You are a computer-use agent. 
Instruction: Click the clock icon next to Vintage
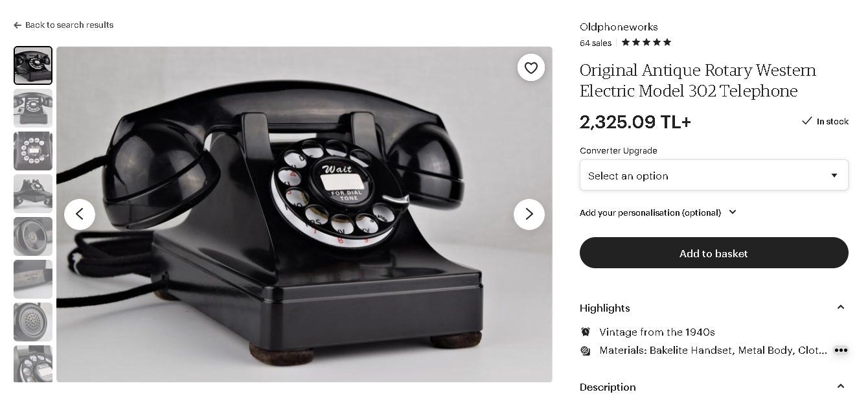click(586, 332)
